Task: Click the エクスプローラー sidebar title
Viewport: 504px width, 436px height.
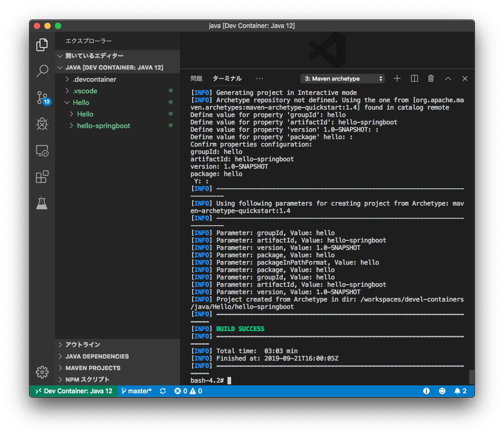Action: [x=89, y=41]
